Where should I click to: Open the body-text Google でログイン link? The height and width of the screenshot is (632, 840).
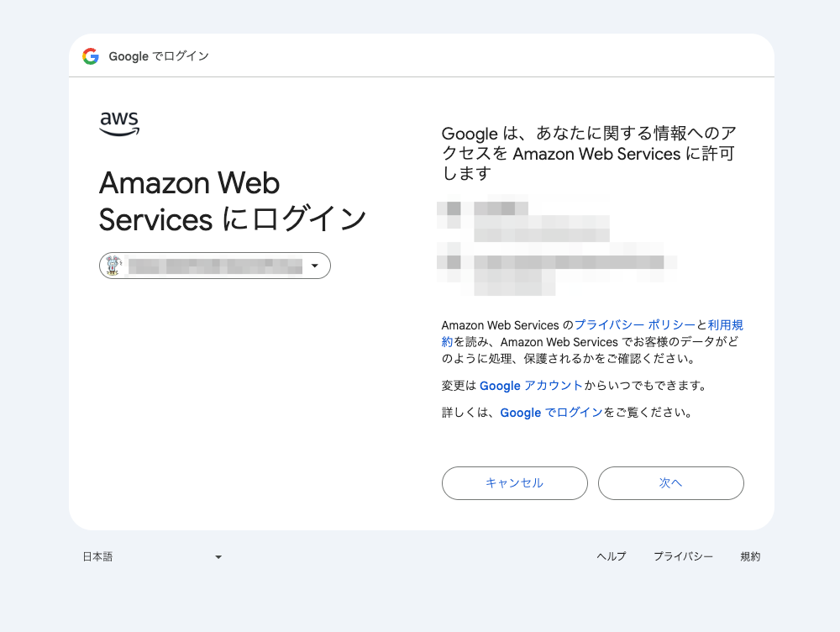[x=551, y=413]
